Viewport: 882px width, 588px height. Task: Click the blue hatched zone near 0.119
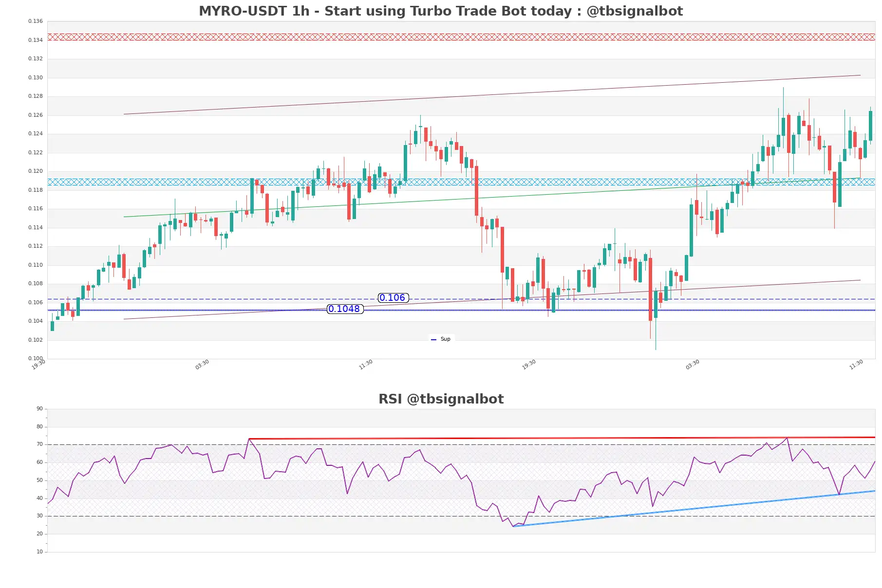pyautogui.click(x=461, y=182)
